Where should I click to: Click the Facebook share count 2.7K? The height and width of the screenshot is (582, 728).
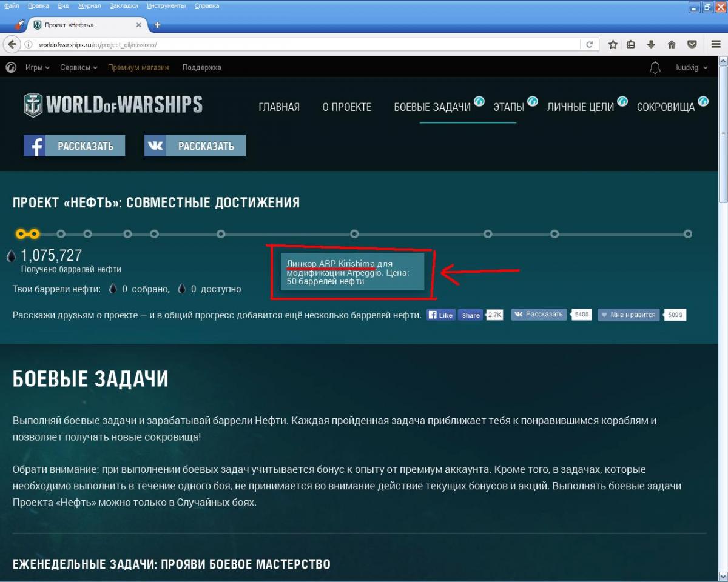pos(495,315)
